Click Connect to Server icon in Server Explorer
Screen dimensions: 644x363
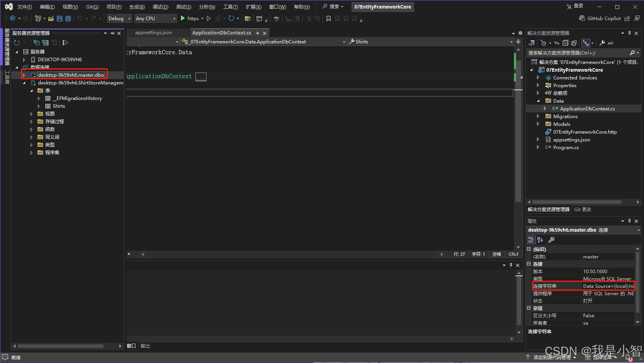coord(45,43)
